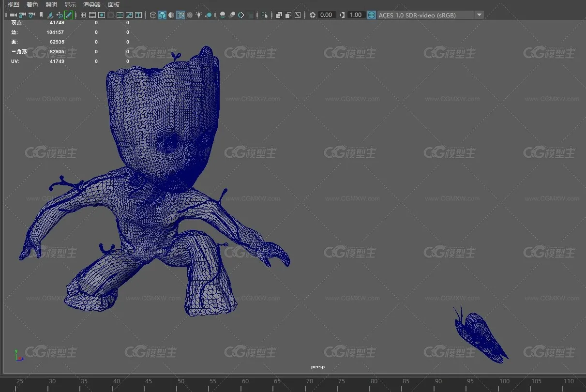Toggle the Film Gate overlay

tap(92, 15)
